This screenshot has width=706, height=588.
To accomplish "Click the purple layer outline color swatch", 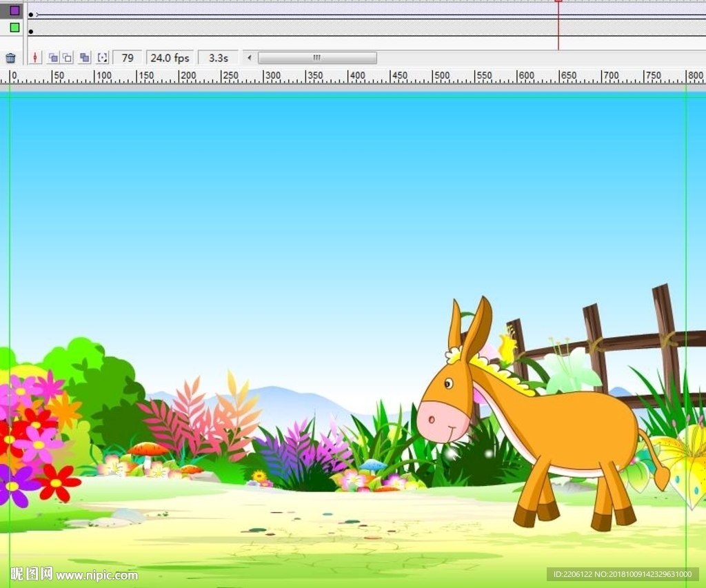I will point(14,10).
